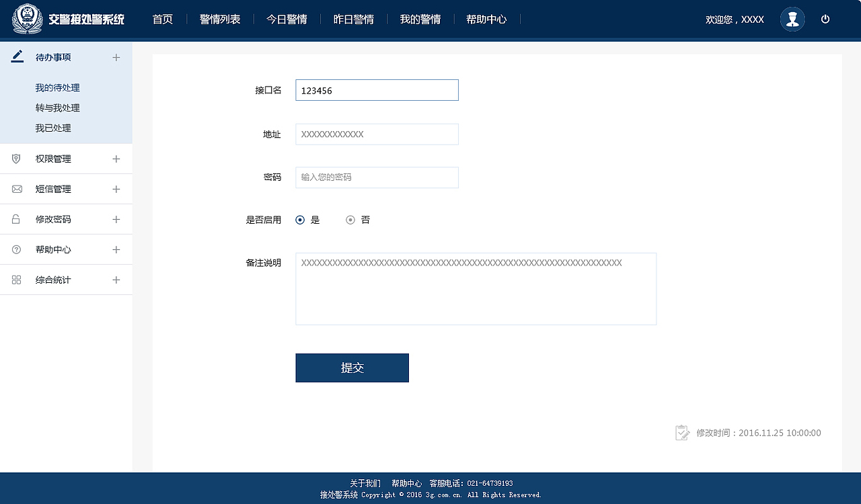Open the 今日警情 menu item

point(287,19)
